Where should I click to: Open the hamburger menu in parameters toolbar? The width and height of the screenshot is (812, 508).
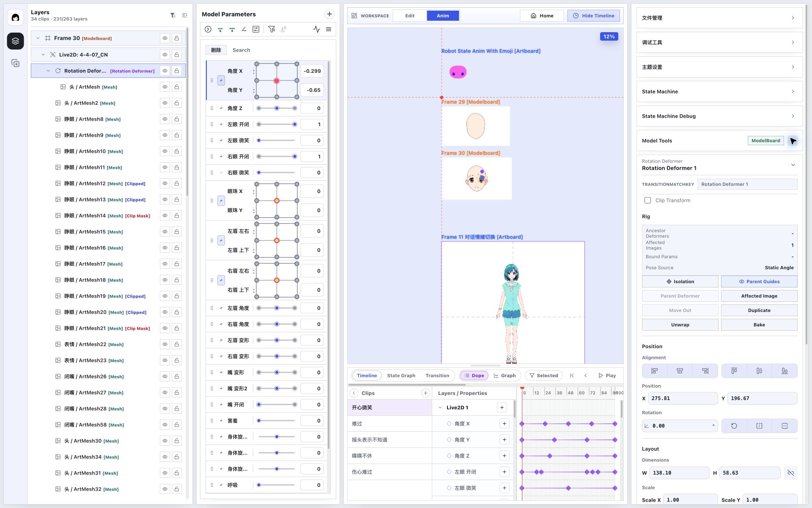[x=329, y=29]
